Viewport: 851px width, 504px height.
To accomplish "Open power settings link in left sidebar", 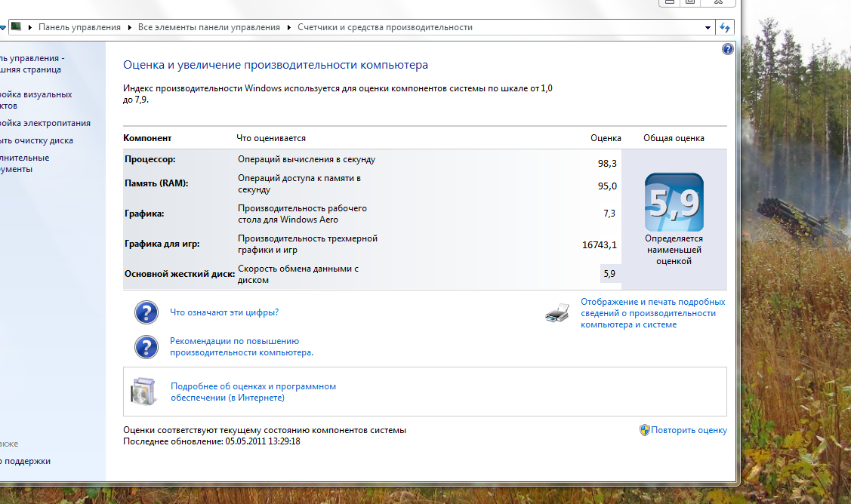I will [x=45, y=123].
